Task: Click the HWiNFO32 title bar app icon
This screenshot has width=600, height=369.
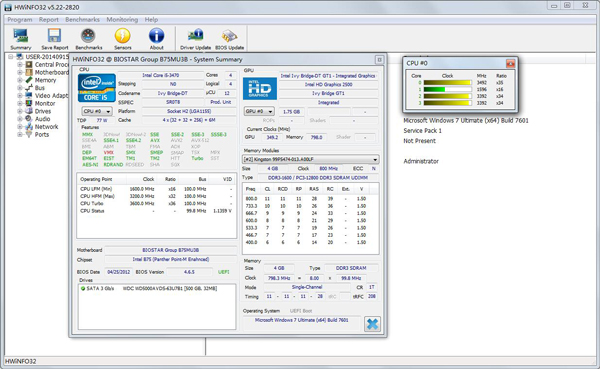Action: tap(8, 7)
